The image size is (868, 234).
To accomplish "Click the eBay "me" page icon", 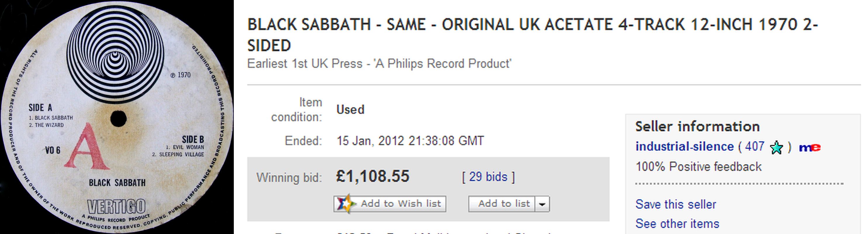I will click(809, 148).
